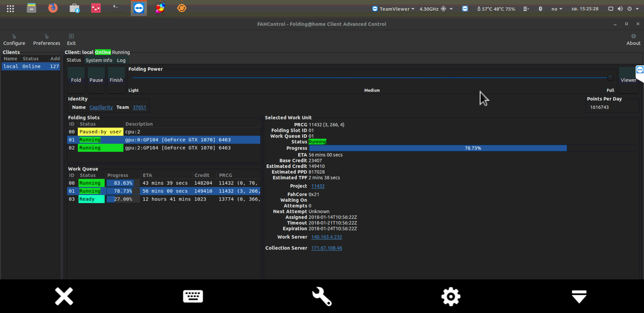Click the screen display tray icon
Image resolution: width=644 pixels, height=313 pixels.
611,9
